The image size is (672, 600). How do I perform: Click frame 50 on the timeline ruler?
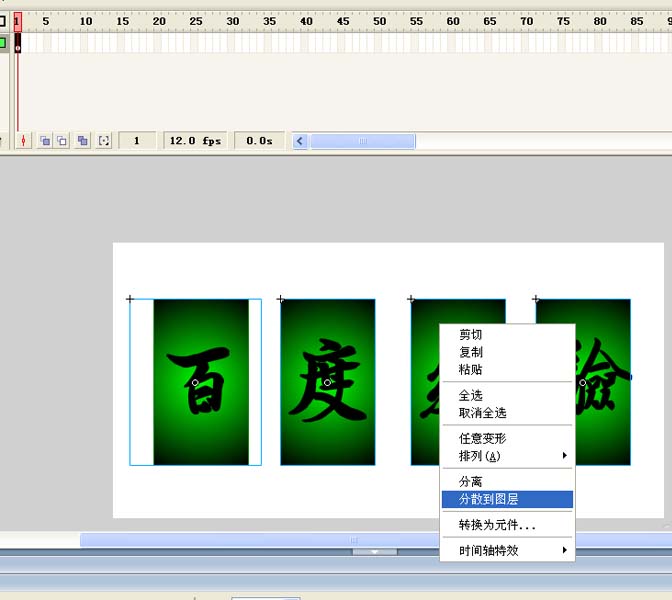pyautogui.click(x=379, y=21)
